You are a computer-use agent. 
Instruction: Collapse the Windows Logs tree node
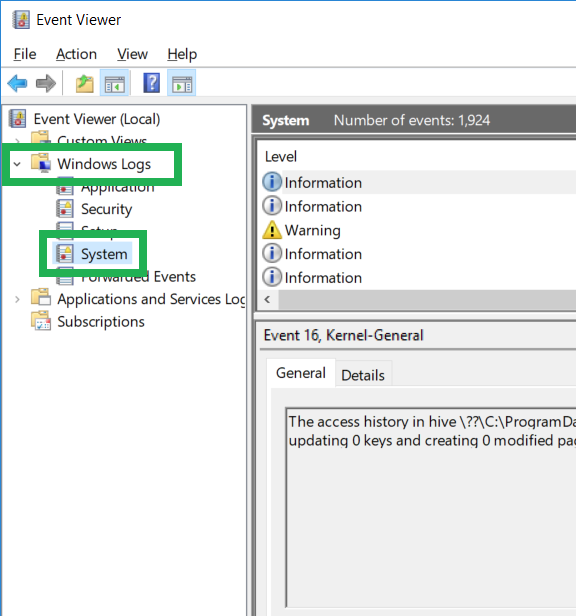click(17, 163)
